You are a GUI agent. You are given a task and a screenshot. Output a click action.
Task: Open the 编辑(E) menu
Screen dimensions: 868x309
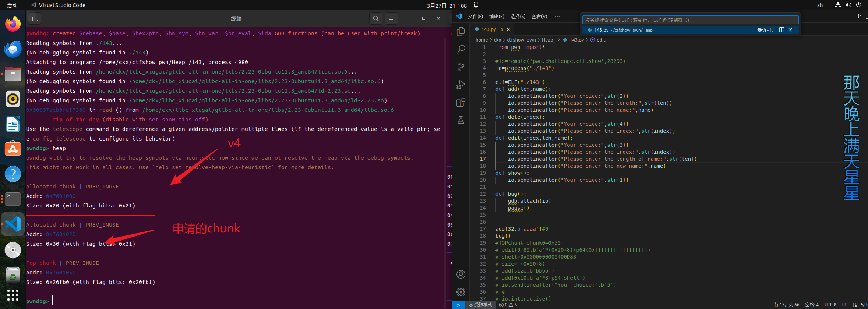[x=497, y=16]
